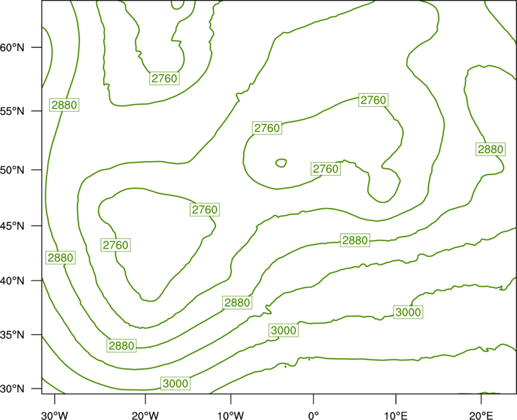Image resolution: width=517 pixels, height=420 pixels.
Task: Click the 2880 contour label near 52°N 21°E
Action: click(491, 149)
